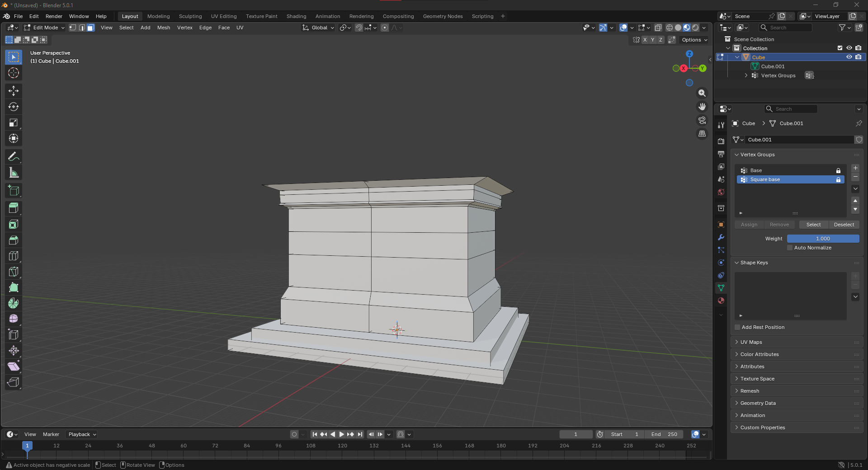Image resolution: width=868 pixels, height=470 pixels.
Task: Open the Modifiers wrench tab
Action: point(721,237)
